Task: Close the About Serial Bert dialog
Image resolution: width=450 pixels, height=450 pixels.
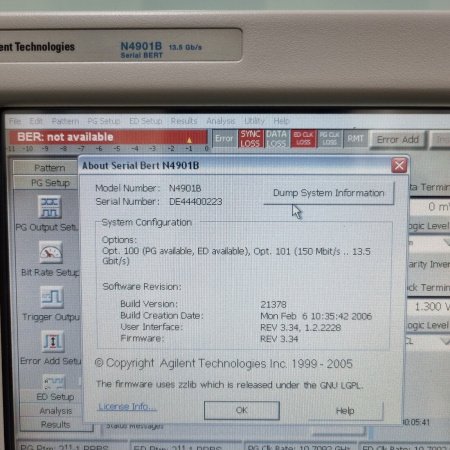Action: point(399,165)
